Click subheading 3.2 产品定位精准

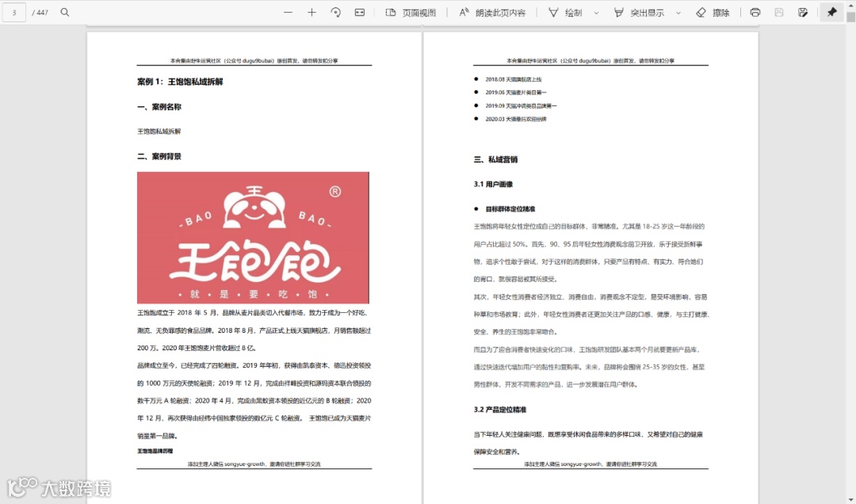coord(500,410)
